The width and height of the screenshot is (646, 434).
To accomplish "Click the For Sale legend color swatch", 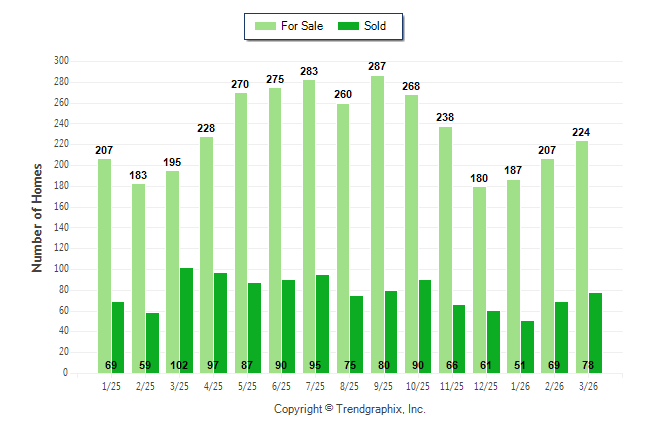I will point(266,25).
